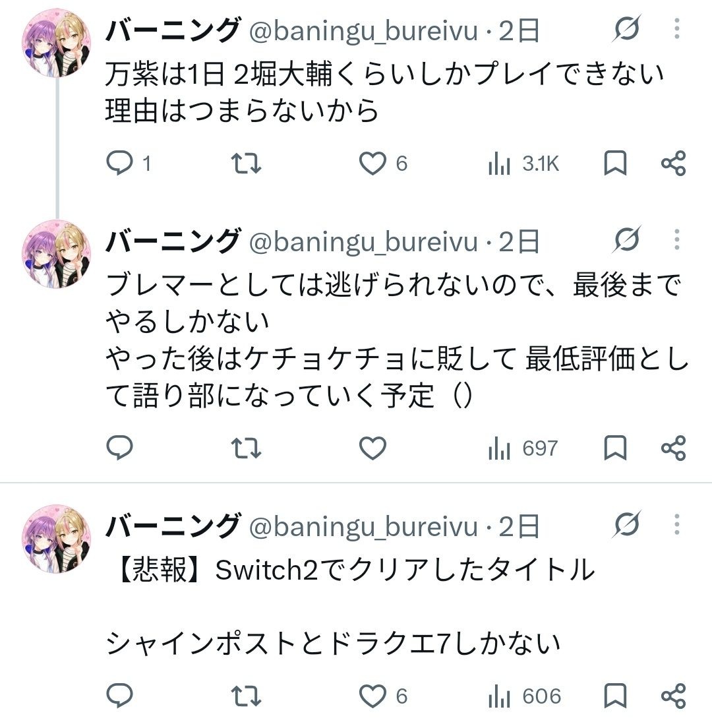This screenshot has width=712, height=728.
Task: Bookmark the first tweet
Action: pos(615,164)
